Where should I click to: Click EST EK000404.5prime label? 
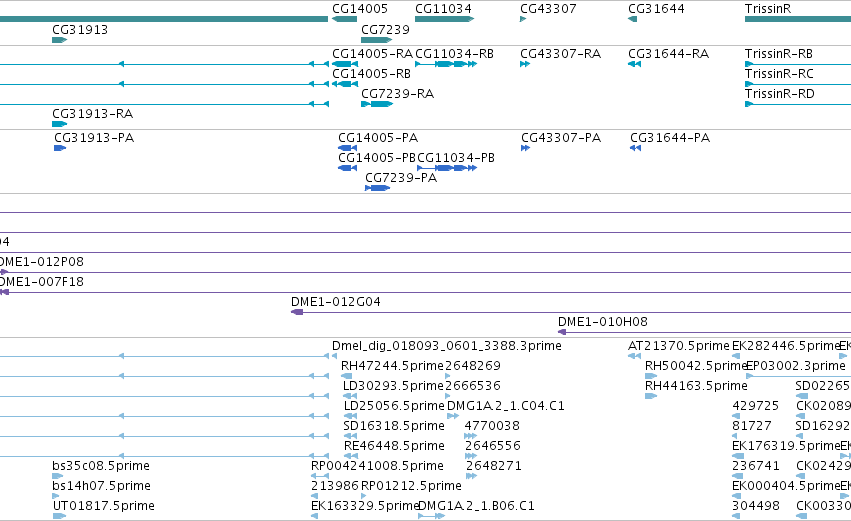tap(784, 486)
